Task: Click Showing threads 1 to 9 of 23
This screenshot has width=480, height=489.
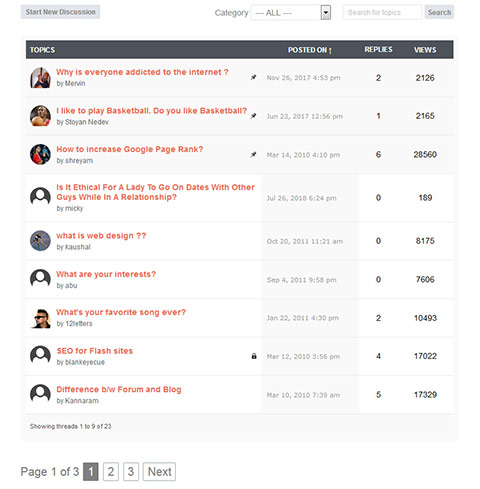Action: 71,426
